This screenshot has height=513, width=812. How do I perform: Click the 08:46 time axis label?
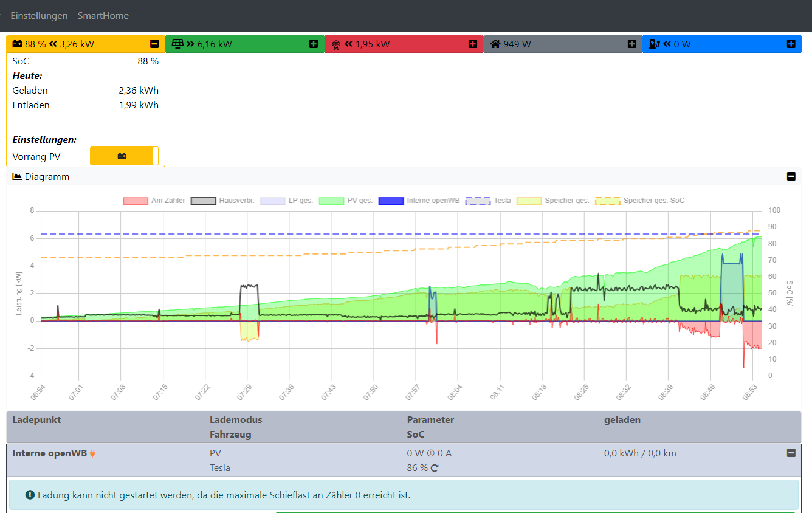coord(707,391)
